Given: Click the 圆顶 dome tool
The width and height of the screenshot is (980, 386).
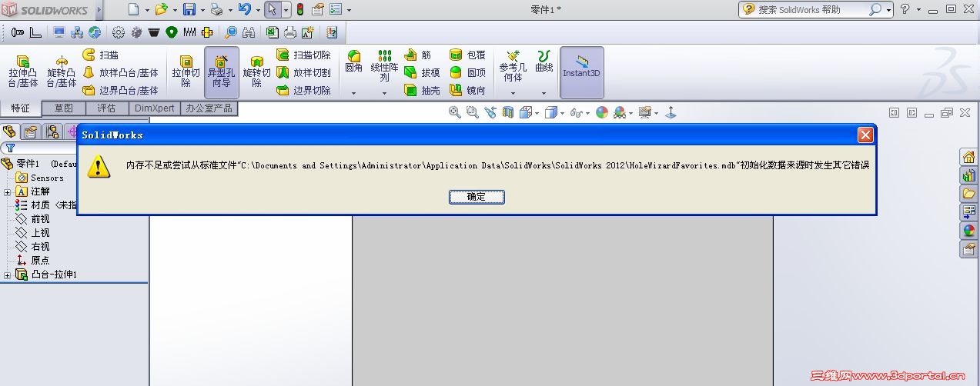Looking at the screenshot, I should pyautogui.click(x=467, y=72).
